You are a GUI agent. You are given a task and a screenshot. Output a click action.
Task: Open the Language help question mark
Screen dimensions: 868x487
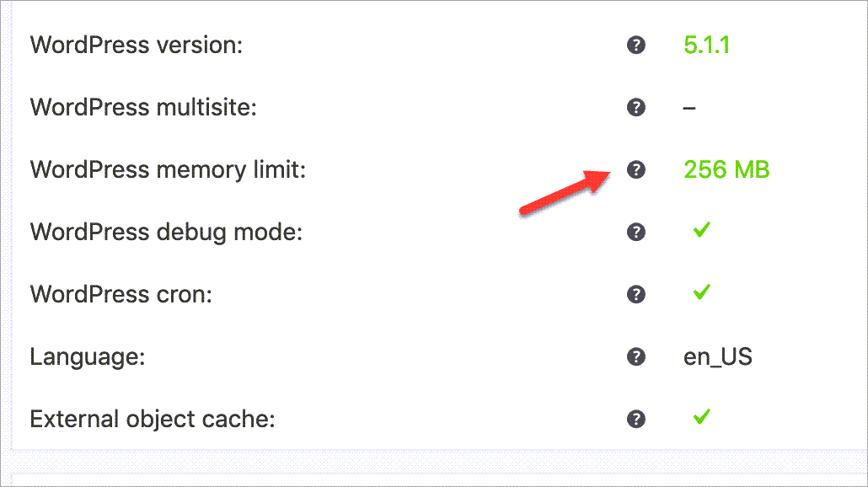point(636,356)
